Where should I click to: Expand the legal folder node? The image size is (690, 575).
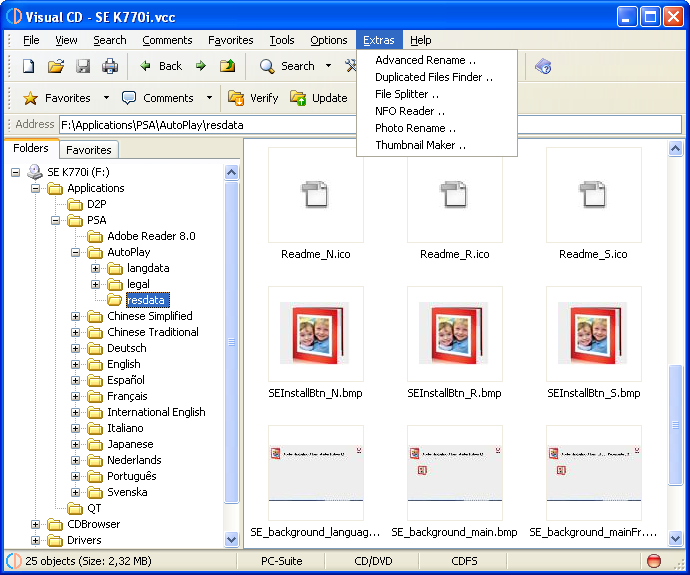[x=95, y=284]
